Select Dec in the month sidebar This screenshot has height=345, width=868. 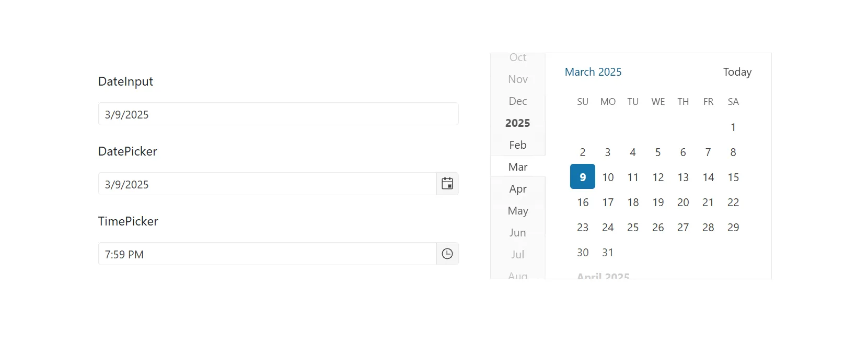[x=517, y=101]
